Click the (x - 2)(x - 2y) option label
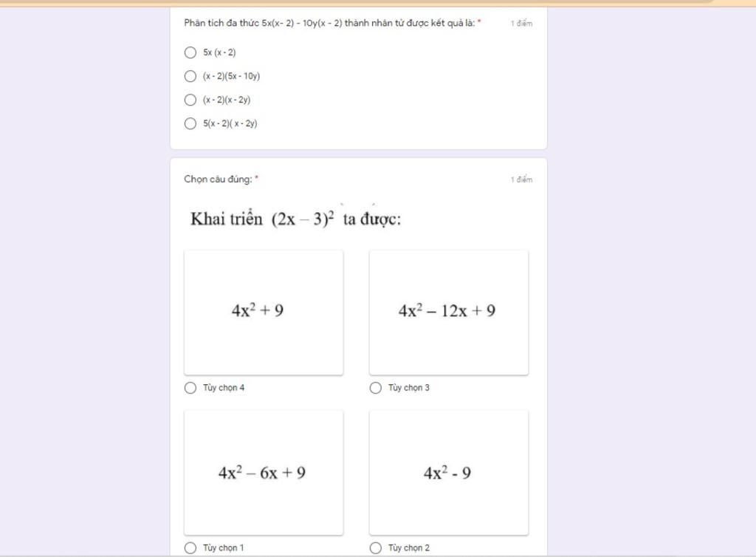 (227, 100)
